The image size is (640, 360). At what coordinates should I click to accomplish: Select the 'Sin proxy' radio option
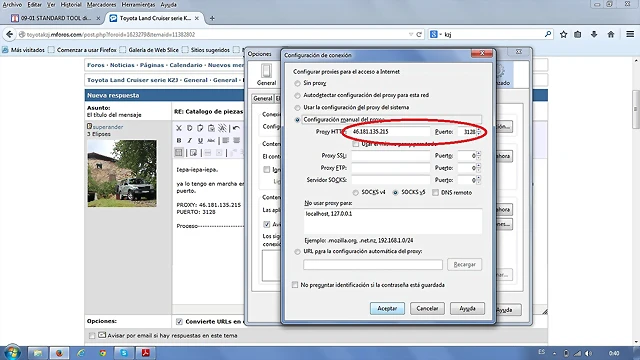298,83
